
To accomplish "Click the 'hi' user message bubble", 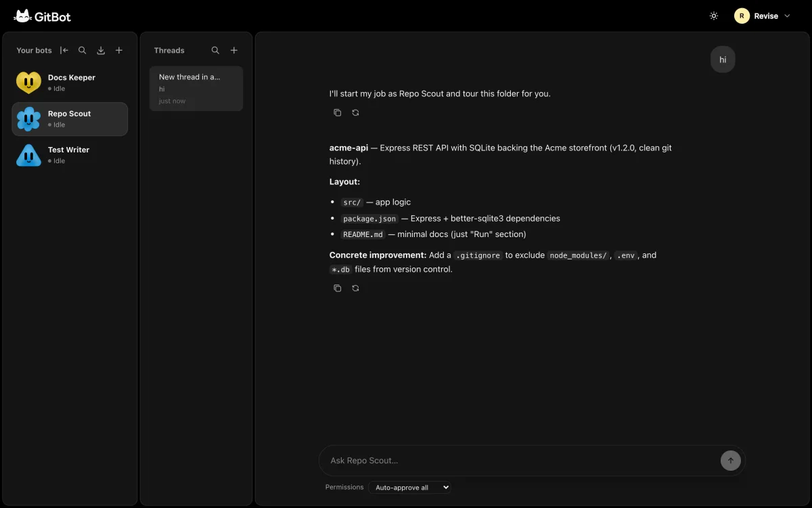I will tap(723, 60).
